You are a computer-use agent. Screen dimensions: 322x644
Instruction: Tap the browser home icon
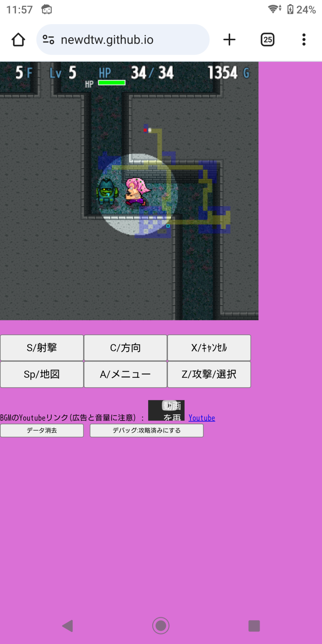(x=18, y=40)
